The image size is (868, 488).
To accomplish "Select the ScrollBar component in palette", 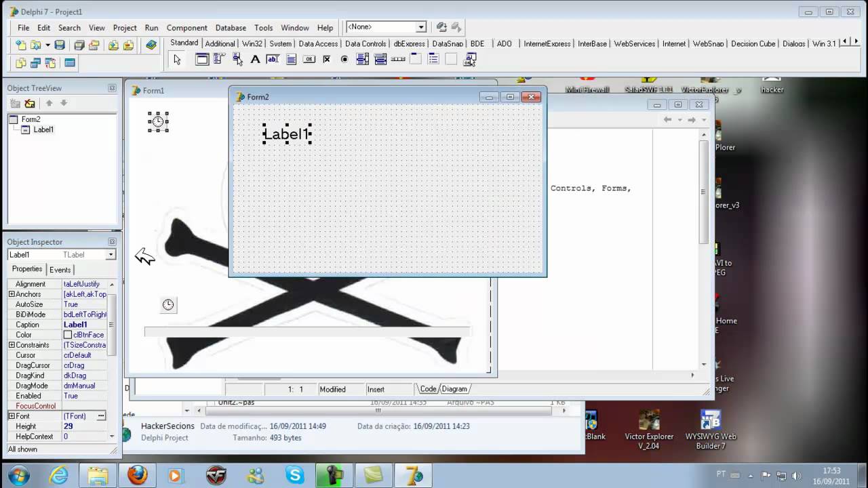I will (x=398, y=60).
